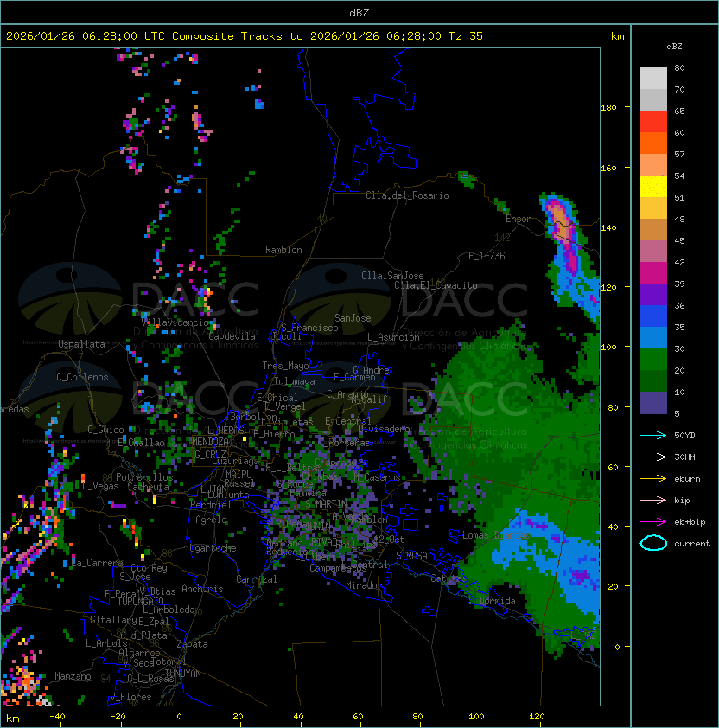Pick the magenta 39-42 dBZ swatch
The height and width of the screenshot is (728, 719).
[x=653, y=273]
